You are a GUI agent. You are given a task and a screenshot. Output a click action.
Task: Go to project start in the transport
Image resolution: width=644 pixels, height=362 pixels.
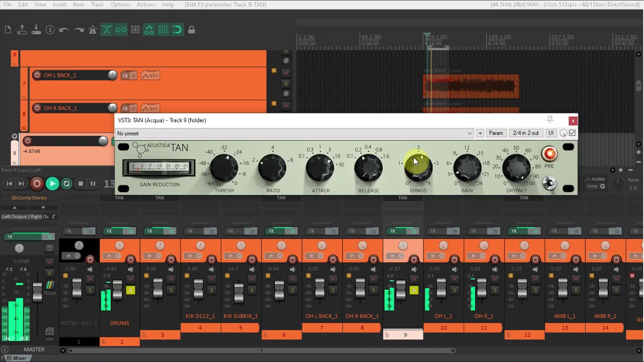pos(9,184)
